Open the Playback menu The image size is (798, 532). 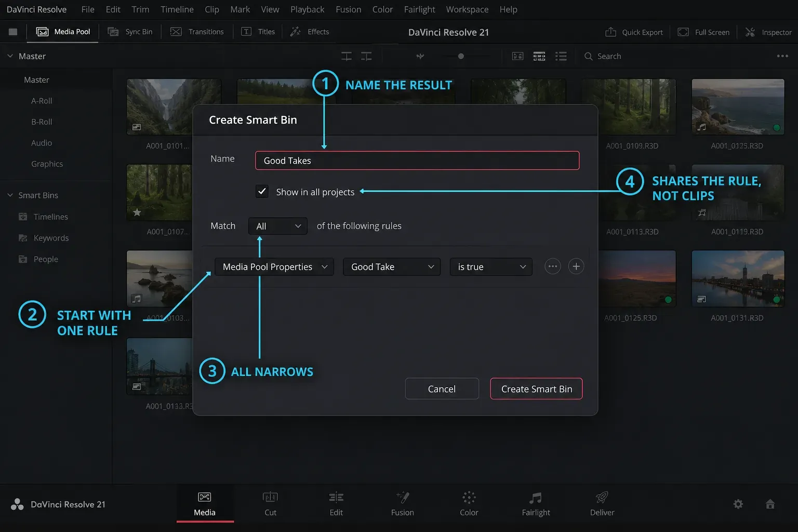tap(307, 9)
